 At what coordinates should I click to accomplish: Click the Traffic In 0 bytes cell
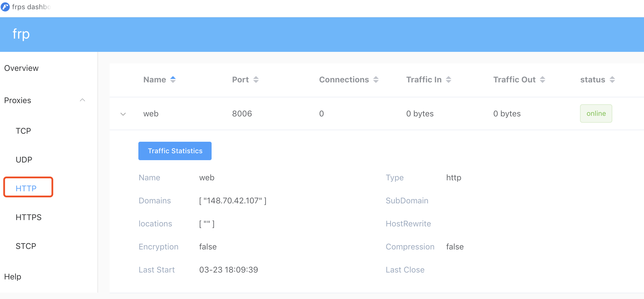pos(420,113)
